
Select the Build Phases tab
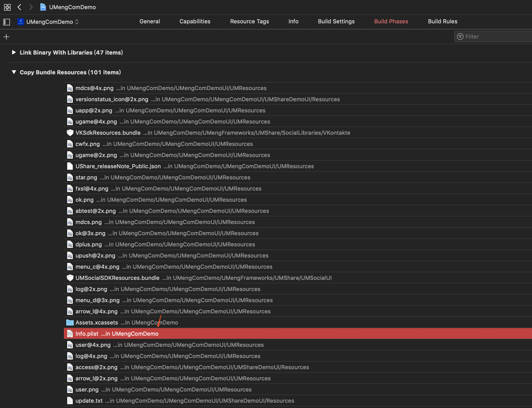(391, 22)
